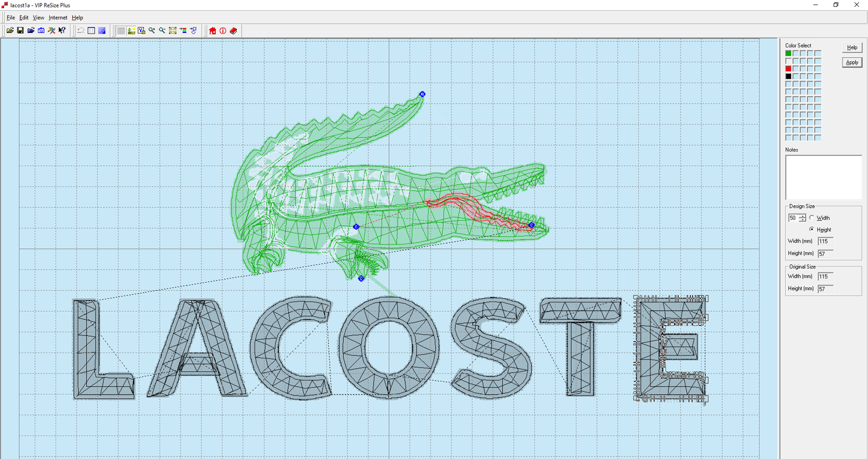
Task: Click the Apply button
Action: (x=852, y=62)
